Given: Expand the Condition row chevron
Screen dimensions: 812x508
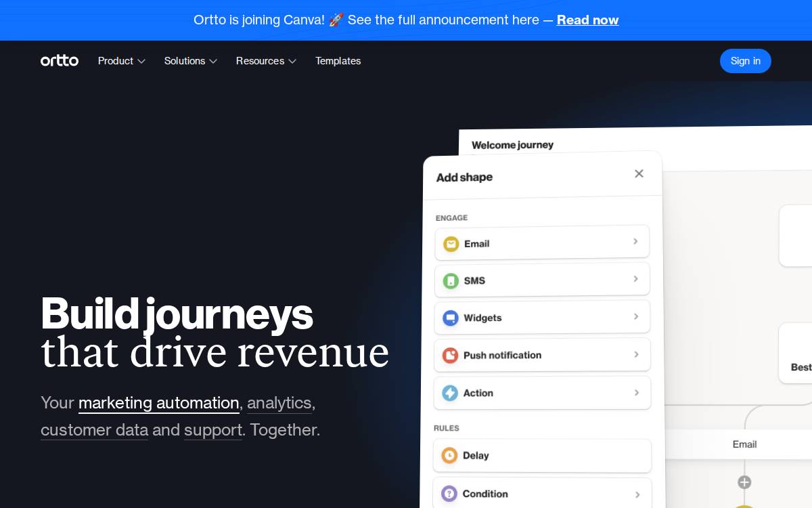Looking at the screenshot, I should [x=637, y=494].
